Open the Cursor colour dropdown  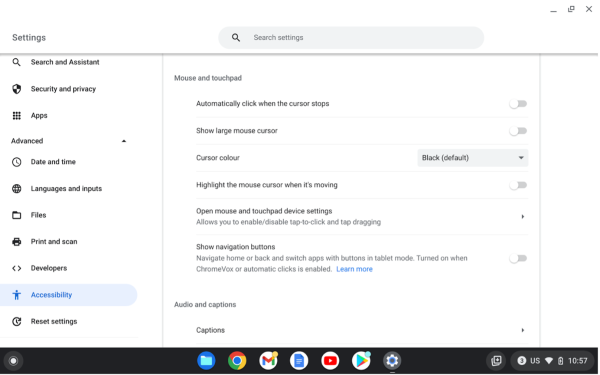(x=473, y=158)
